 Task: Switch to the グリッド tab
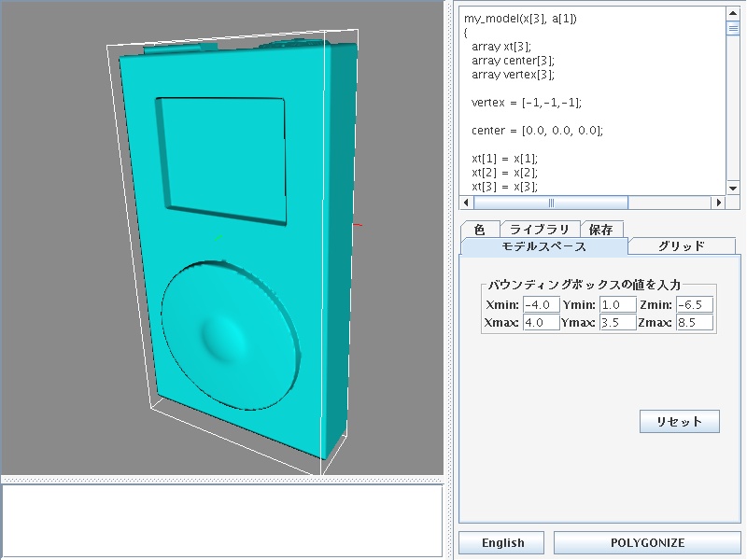[682, 246]
